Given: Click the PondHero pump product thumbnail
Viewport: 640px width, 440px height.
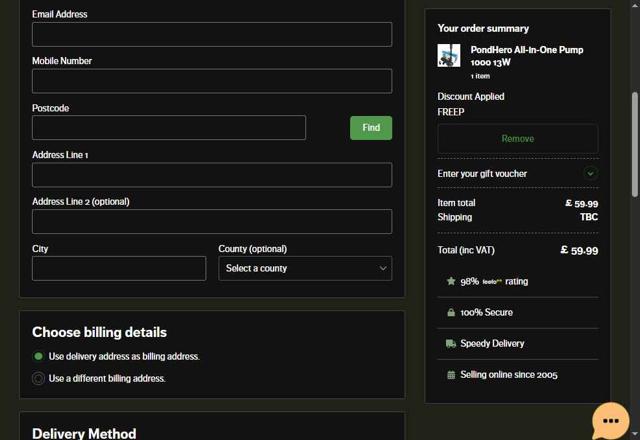Looking at the screenshot, I should [x=449, y=56].
